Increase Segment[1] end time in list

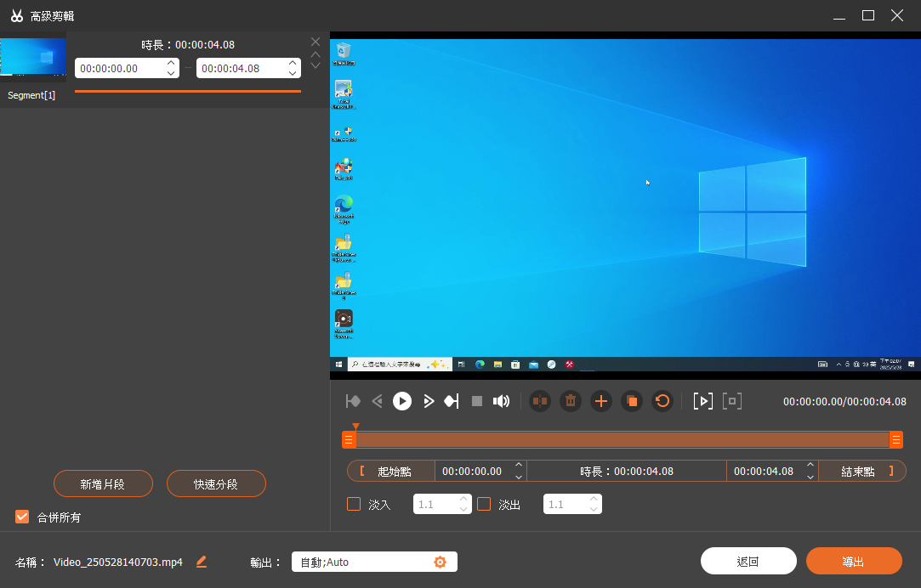293,63
